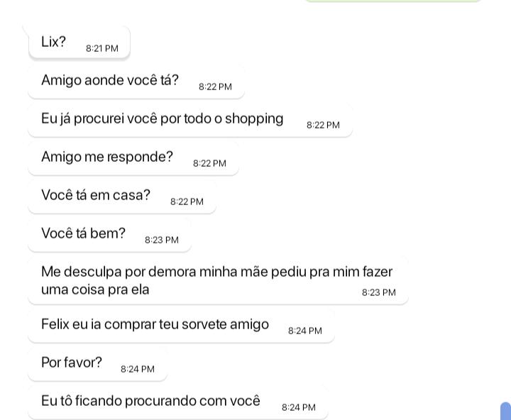
Task: Tap the 8:22 PM timestamp on the shopping message
Action: tap(323, 126)
